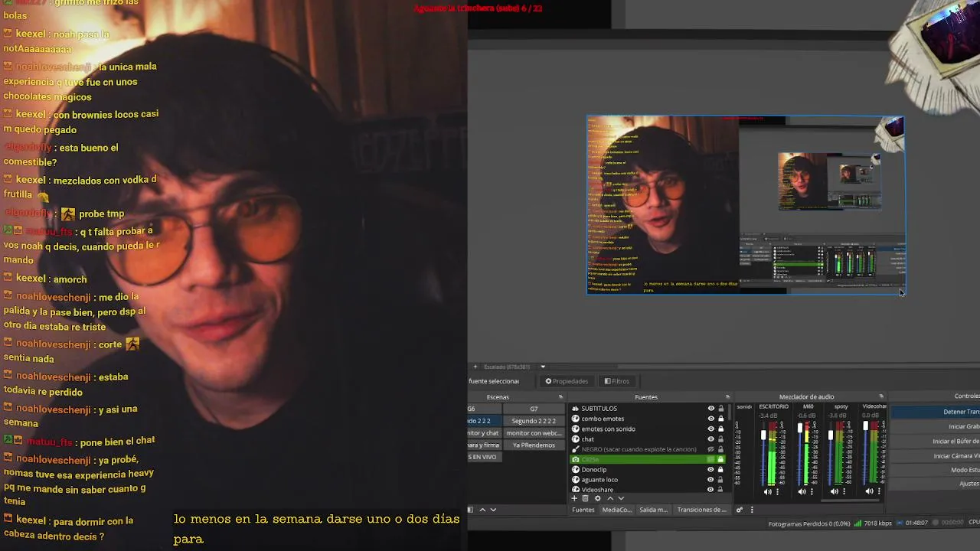980x551 pixels.
Task: Open ESCRITORIO channel three-dot options menu
Action: pyautogui.click(x=777, y=491)
